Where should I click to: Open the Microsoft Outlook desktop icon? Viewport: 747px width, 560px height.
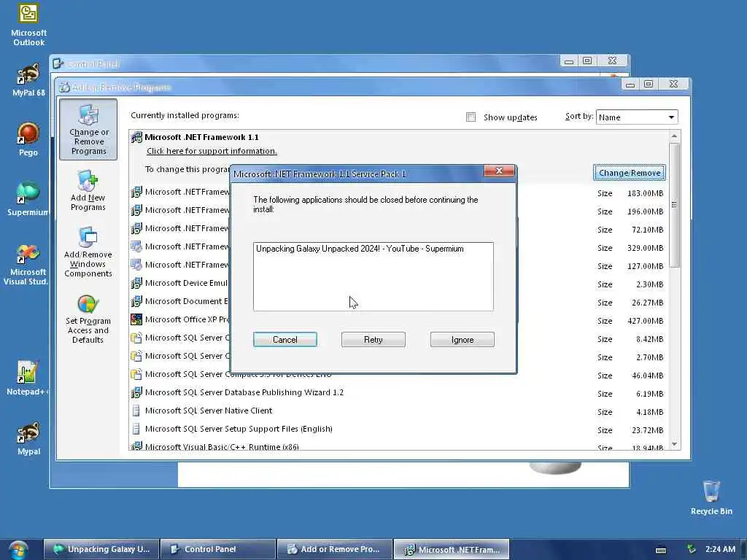[x=28, y=24]
